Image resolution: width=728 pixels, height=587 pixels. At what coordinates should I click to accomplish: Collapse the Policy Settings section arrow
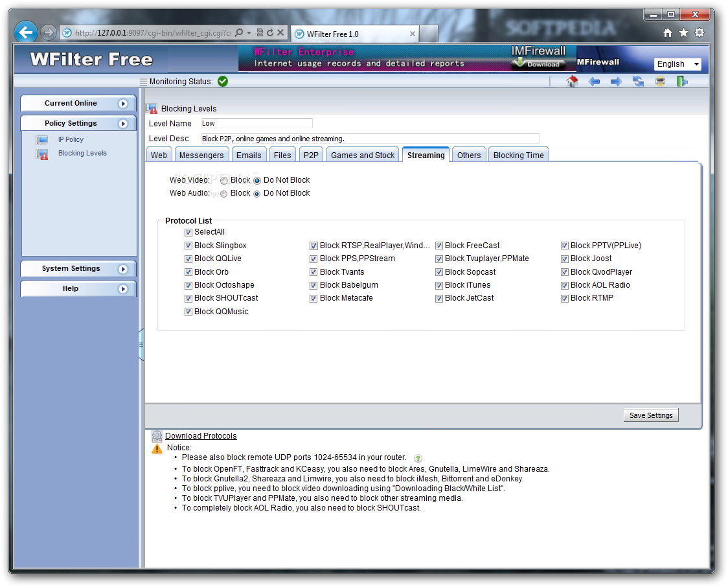tap(123, 124)
